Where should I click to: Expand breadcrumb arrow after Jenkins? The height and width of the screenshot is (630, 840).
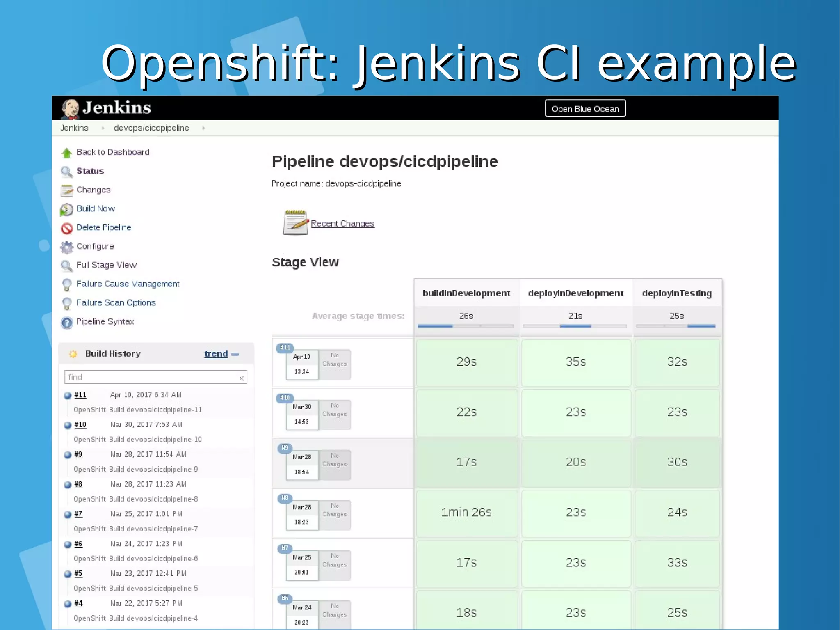pyautogui.click(x=103, y=128)
